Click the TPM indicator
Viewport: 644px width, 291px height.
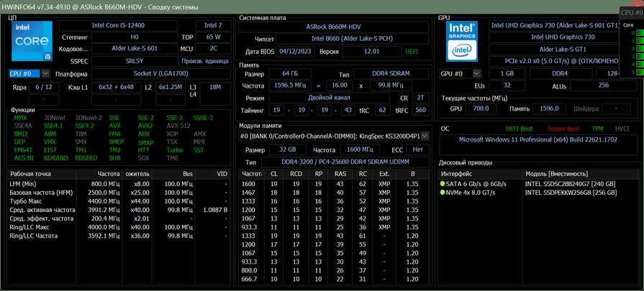pos(597,129)
